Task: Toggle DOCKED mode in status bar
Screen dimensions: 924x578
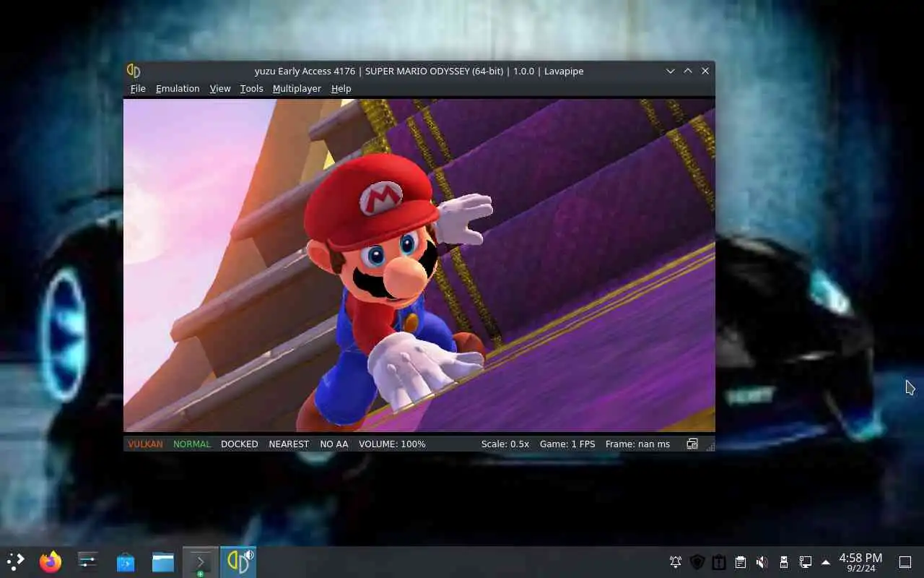Action: [x=240, y=444]
